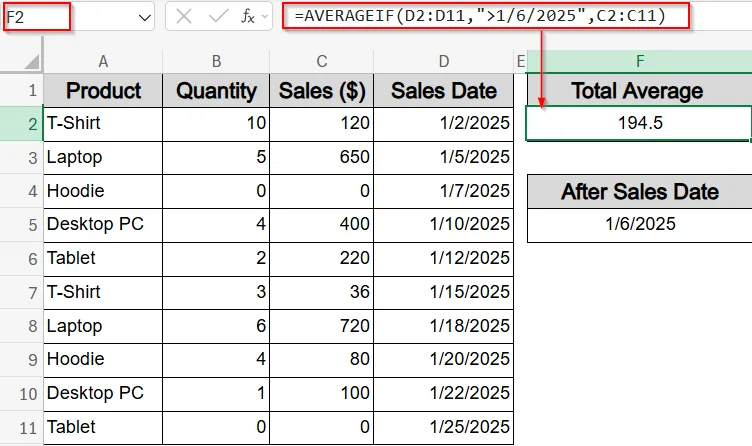This screenshot has width=752, height=446.
Task: Select Desktop PC cell in row 5
Action: coord(103,225)
